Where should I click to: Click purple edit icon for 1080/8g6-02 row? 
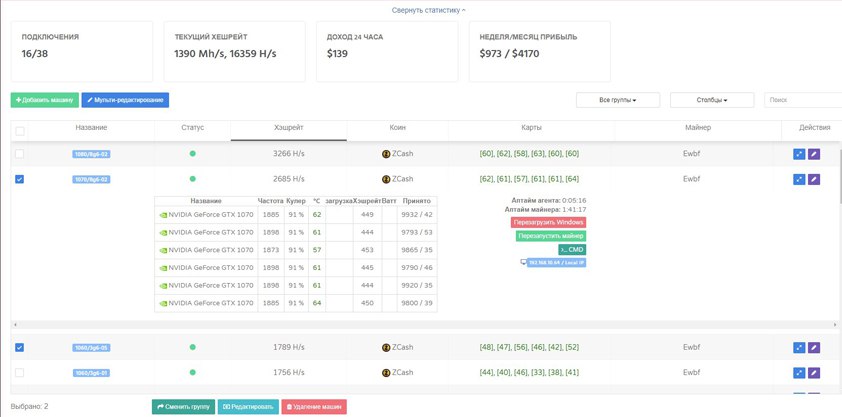click(814, 154)
